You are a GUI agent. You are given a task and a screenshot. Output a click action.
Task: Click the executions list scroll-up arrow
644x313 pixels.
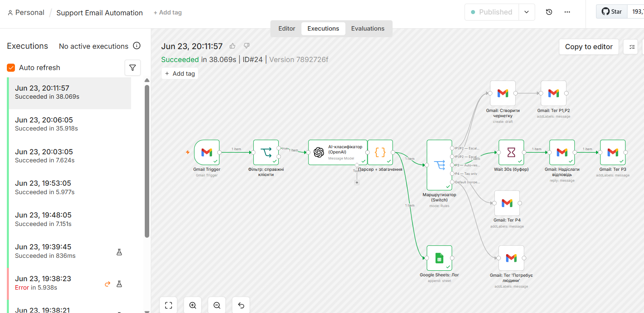(147, 80)
